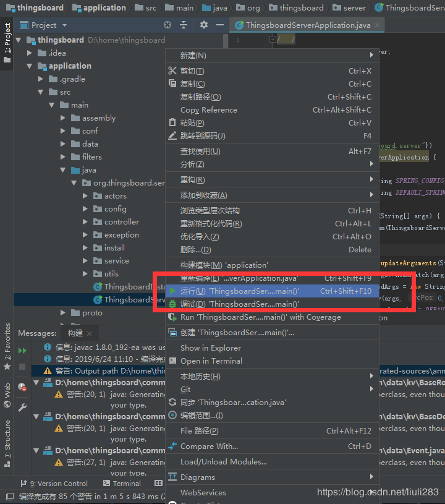Viewport: 445px width, 504px height.
Task: Open the Favorites tool window sidebar
Action: 7,346
